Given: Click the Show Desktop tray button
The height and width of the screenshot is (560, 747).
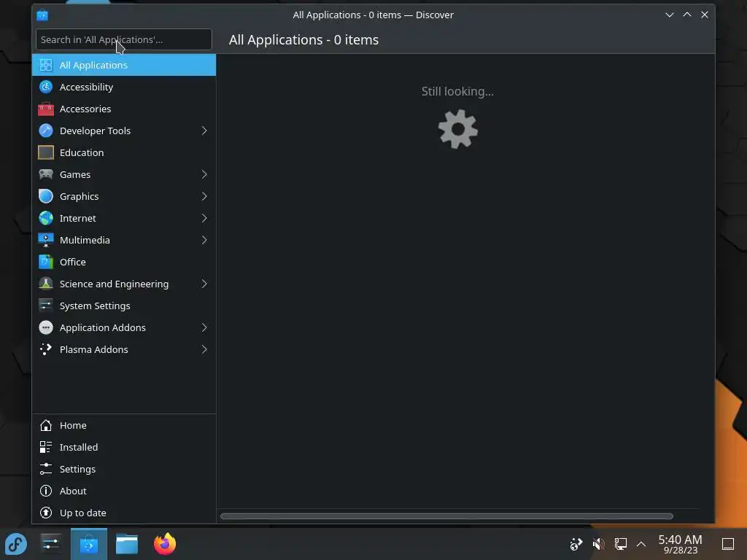Looking at the screenshot, I should coord(728,544).
